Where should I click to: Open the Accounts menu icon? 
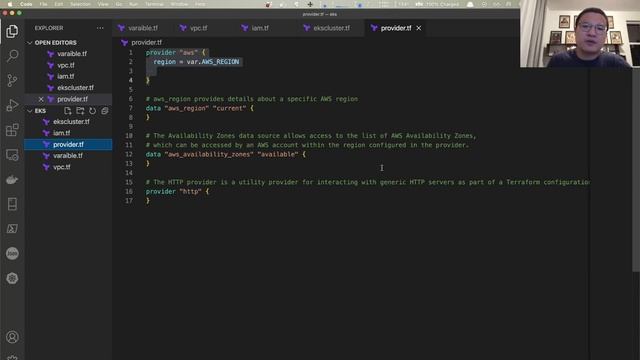point(12,337)
